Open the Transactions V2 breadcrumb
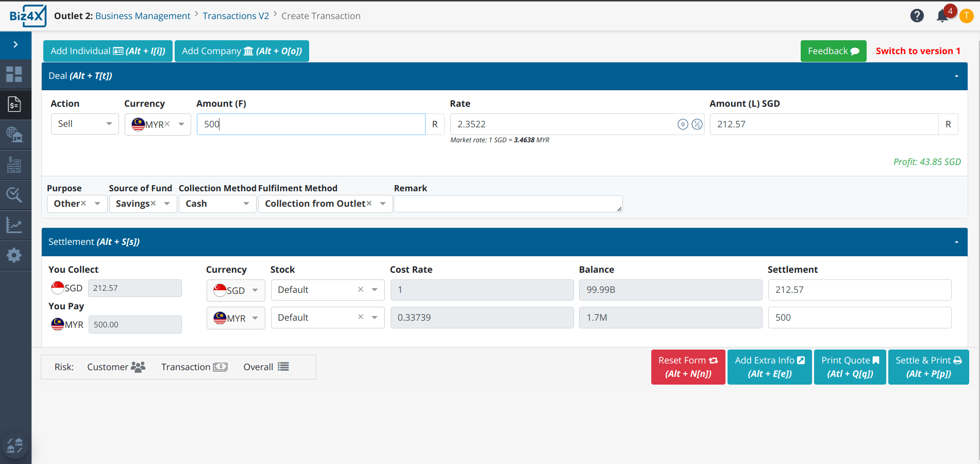The image size is (980, 464). (x=235, y=16)
